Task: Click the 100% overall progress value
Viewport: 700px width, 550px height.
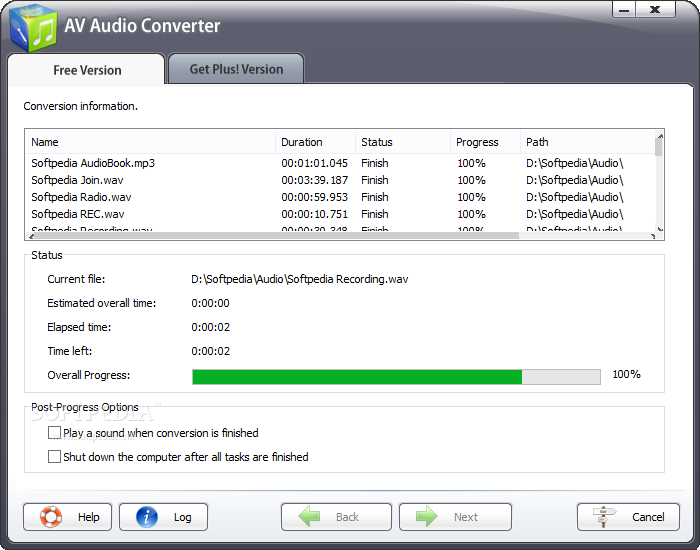Action: [626, 374]
